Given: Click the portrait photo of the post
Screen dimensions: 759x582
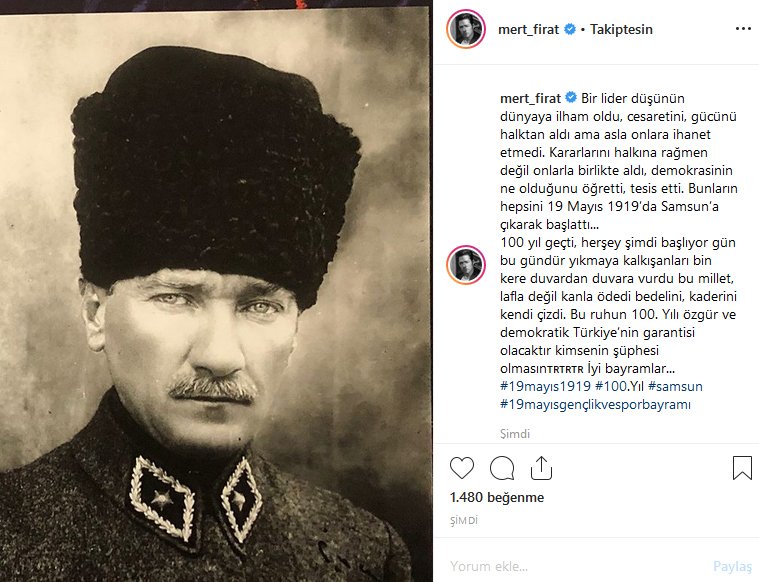Looking at the screenshot, I should coord(215,296).
